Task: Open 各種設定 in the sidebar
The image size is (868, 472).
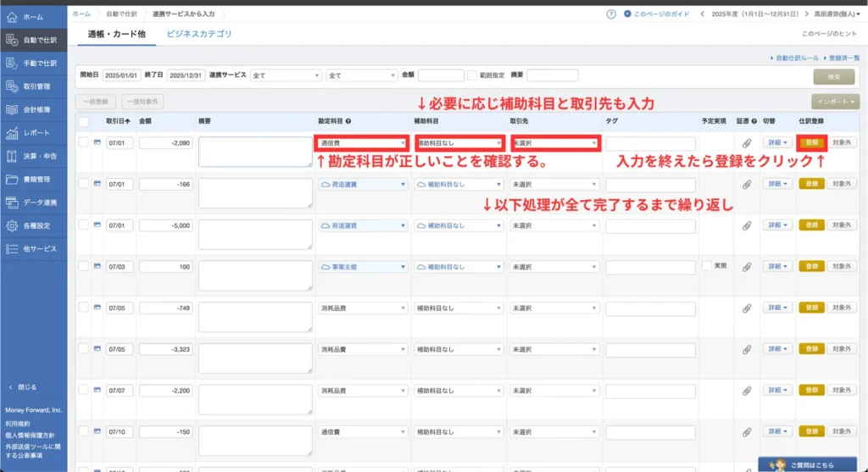Action: [33, 225]
